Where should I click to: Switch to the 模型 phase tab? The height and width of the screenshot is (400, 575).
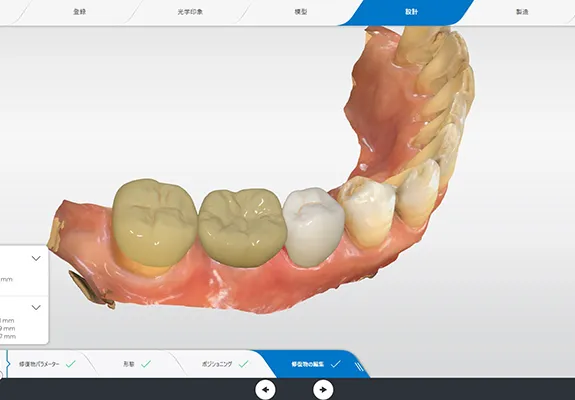pyautogui.click(x=301, y=12)
